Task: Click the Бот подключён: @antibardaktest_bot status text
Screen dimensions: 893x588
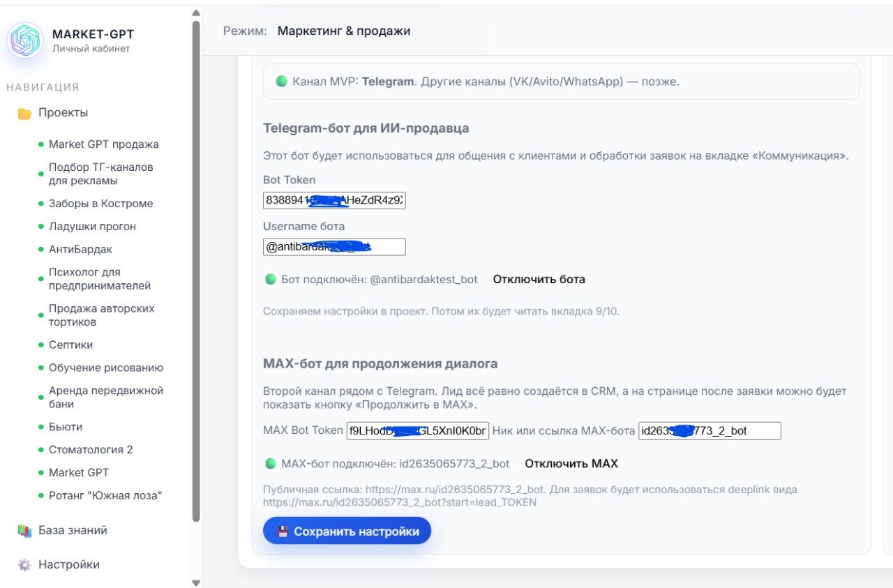Action: click(380, 279)
